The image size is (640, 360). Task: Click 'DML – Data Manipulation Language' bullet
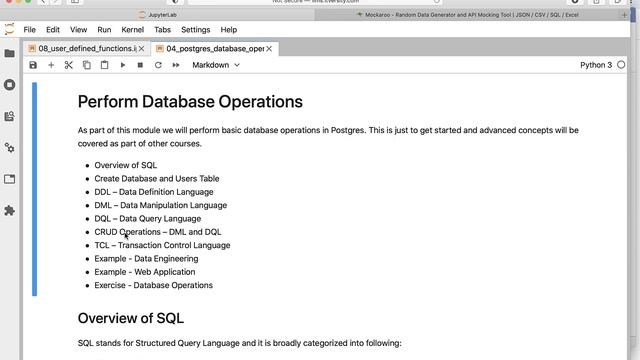click(160, 205)
